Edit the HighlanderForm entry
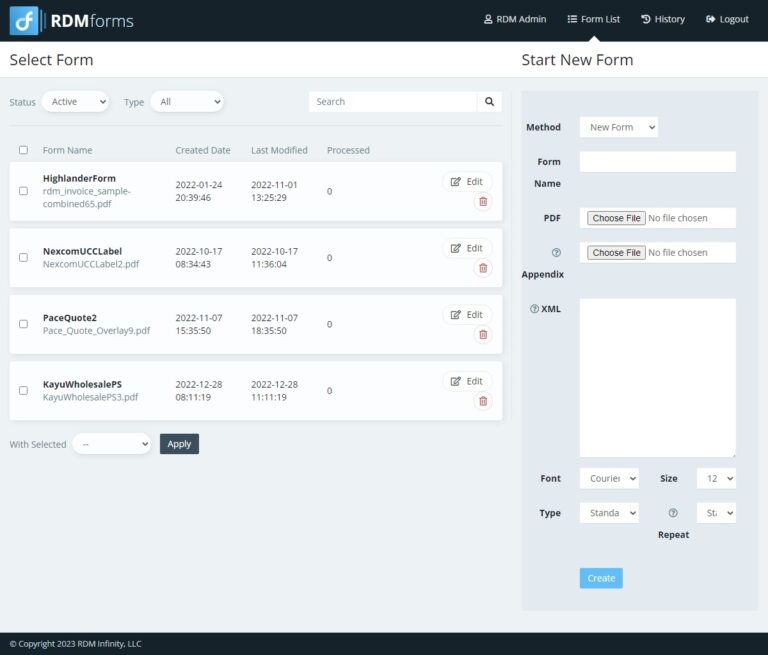Image resolution: width=768 pixels, height=655 pixels. click(x=467, y=182)
